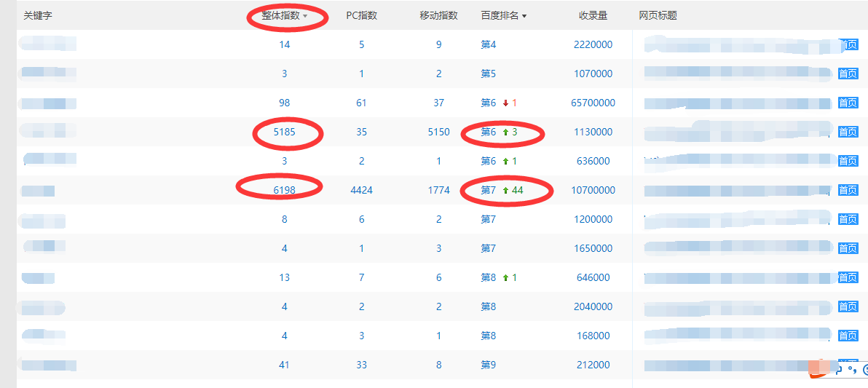Open blurred keyword in the 10700000 row

point(38,191)
